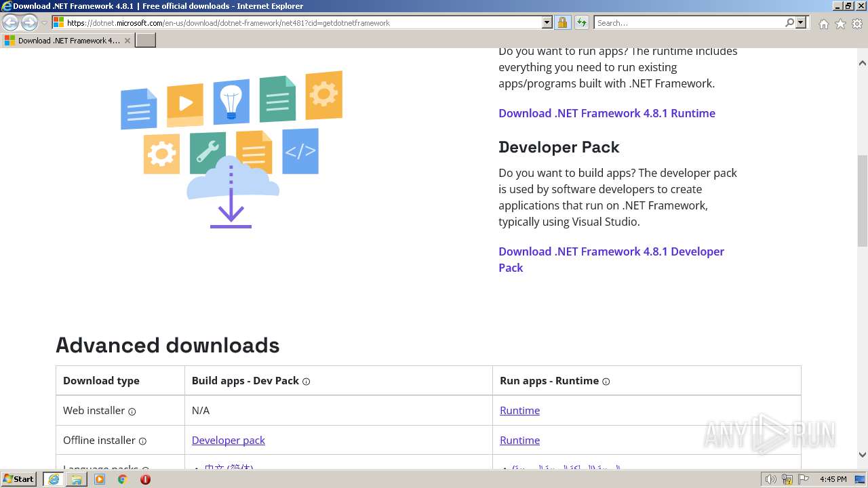
Task: Click inside the Search box
Action: pyautogui.click(x=688, y=22)
